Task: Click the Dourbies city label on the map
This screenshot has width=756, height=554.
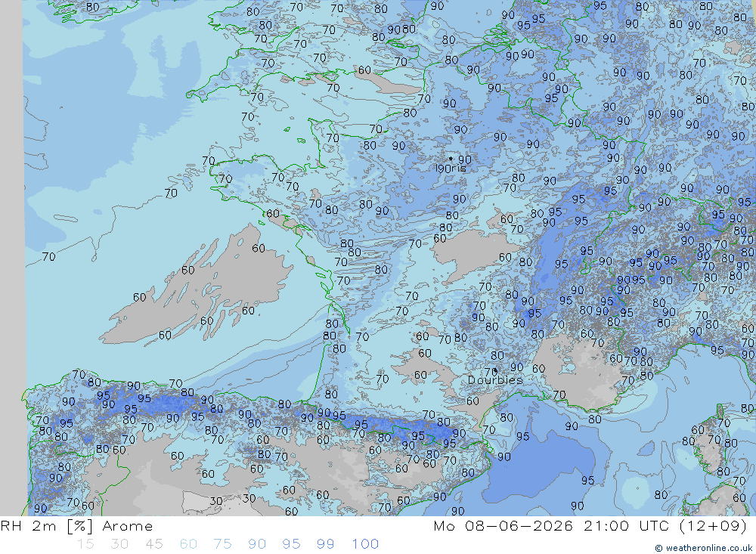Action: pyautogui.click(x=495, y=380)
